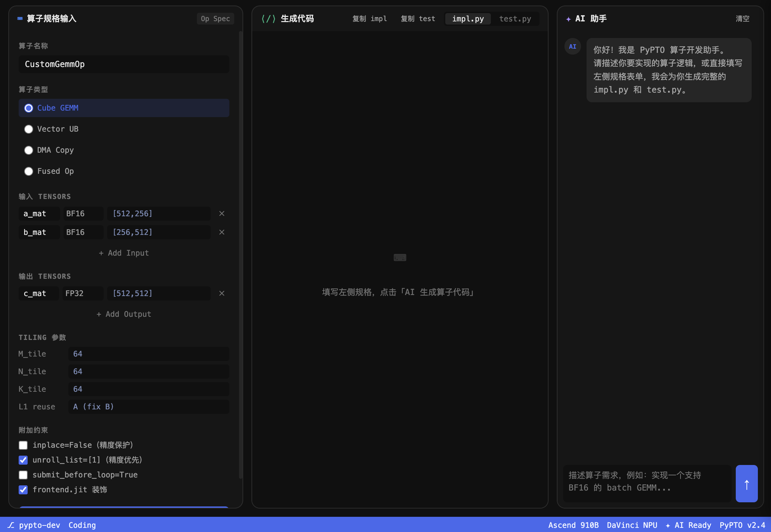Viewport: 771px width, 532px height.
Task: Click the AI greeting message bubble
Action: [x=669, y=70]
